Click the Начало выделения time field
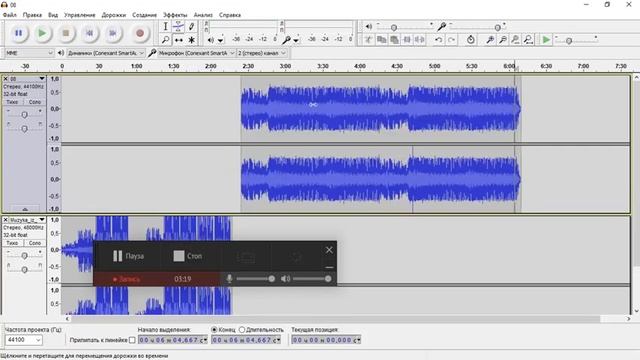This screenshot has height=360, width=640. pos(173,340)
